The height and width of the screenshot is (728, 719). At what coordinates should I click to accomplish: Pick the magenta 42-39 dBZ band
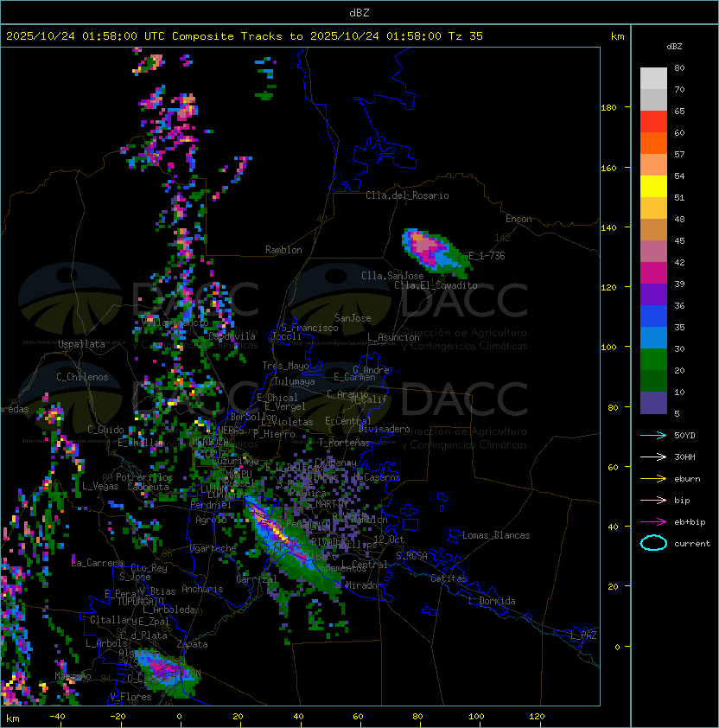click(x=653, y=273)
